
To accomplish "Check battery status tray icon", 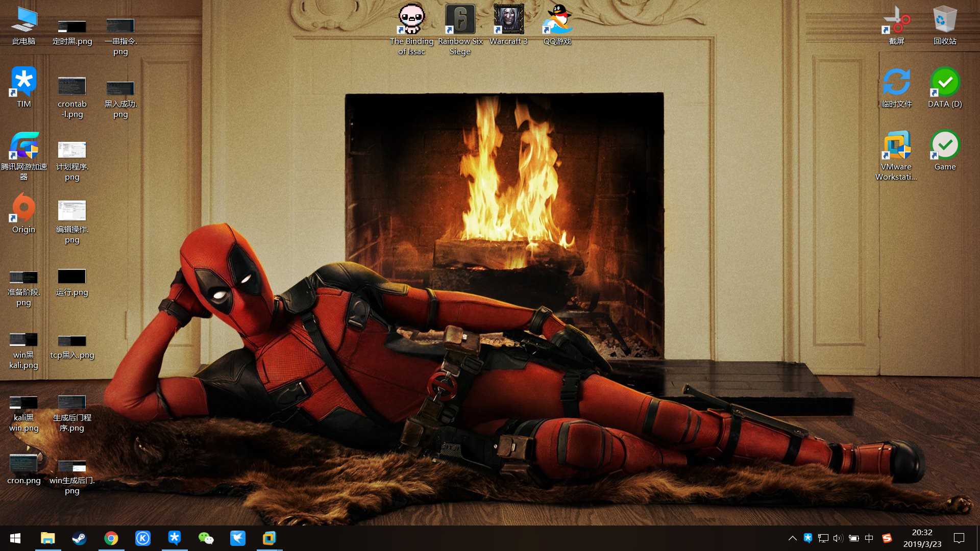I will pos(853,538).
